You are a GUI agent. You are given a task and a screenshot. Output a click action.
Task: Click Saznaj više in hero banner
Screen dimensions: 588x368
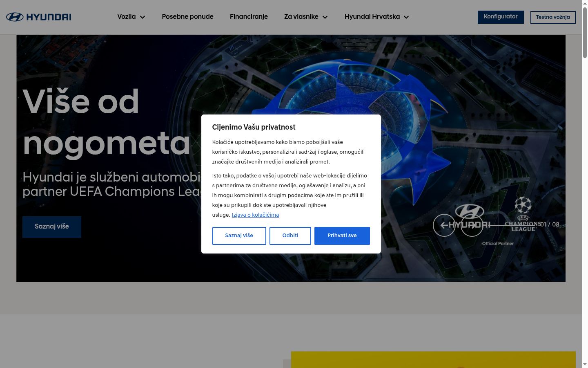[52, 227]
